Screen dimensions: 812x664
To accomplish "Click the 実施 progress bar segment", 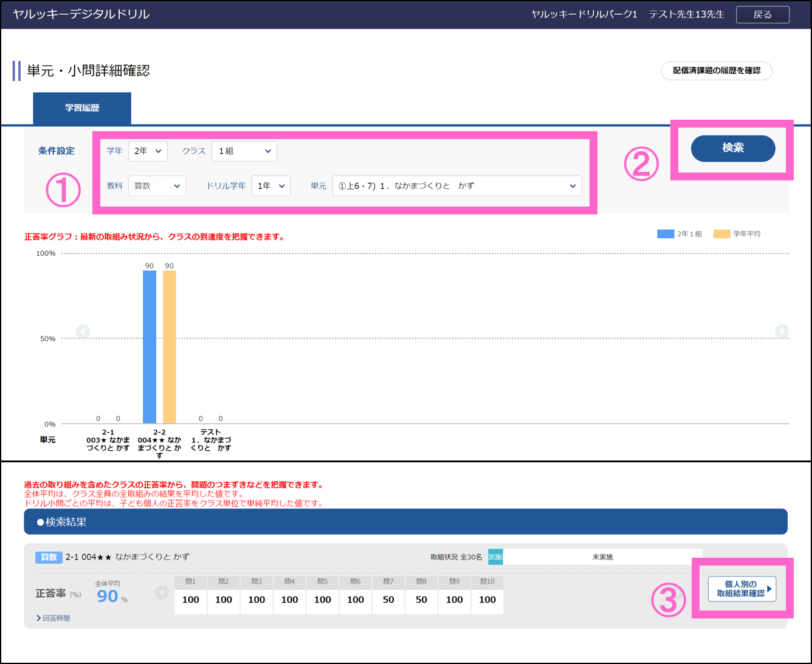I will click(495, 557).
